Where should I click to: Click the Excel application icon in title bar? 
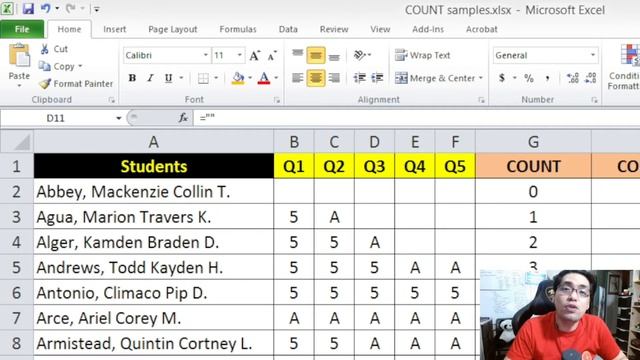(x=7, y=8)
